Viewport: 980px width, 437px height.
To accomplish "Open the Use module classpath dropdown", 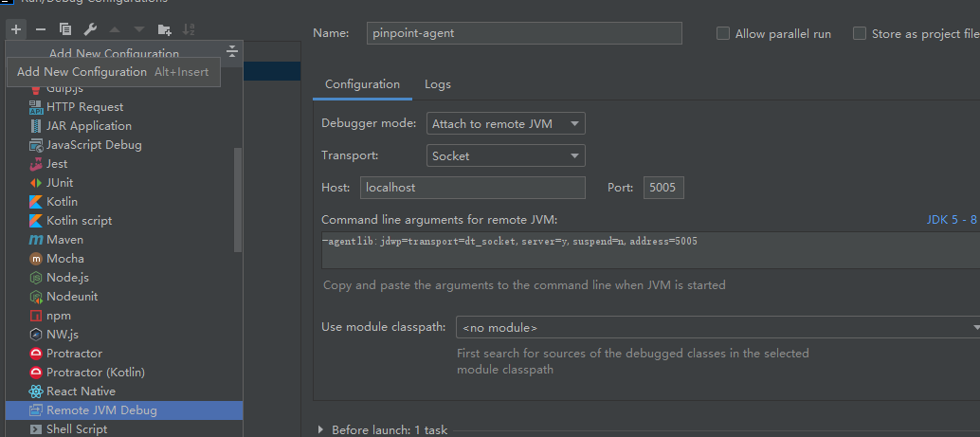I will (717, 328).
